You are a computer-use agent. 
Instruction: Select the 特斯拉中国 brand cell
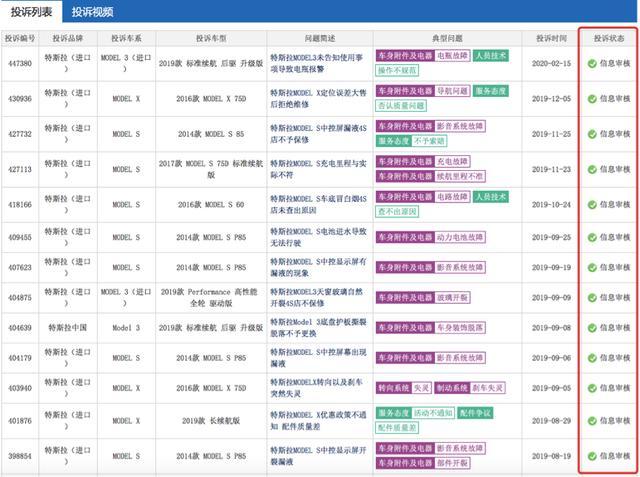pyautogui.click(x=68, y=328)
